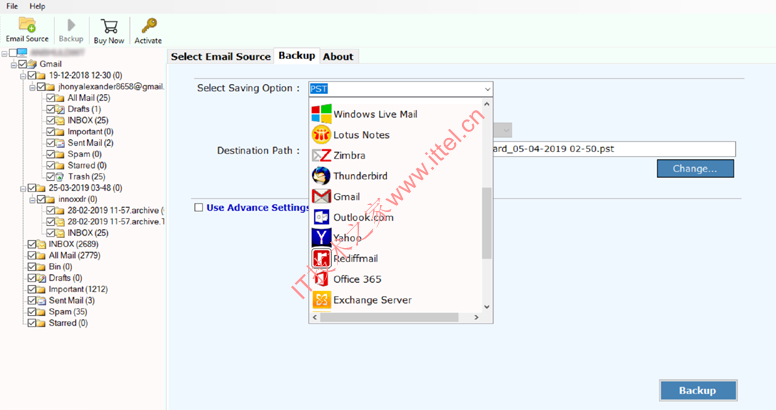Uncheck the All Mail (25) checkbox
The image size is (776, 410).
pos(50,98)
